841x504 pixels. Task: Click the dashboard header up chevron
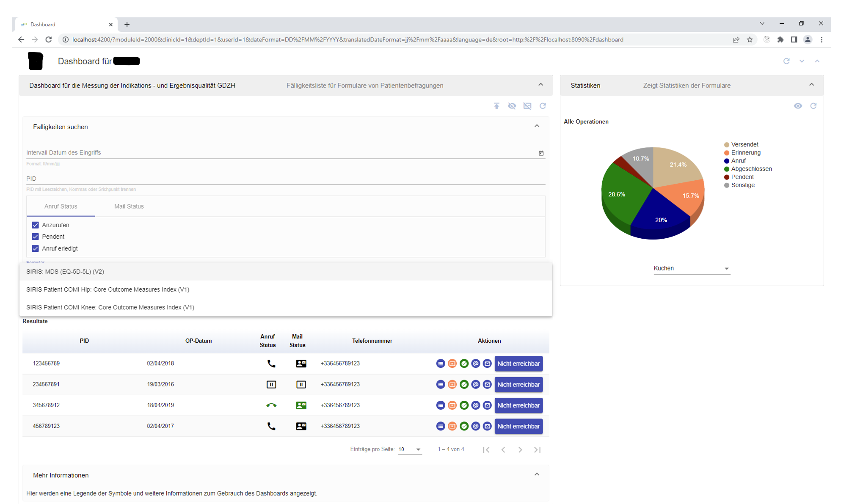click(x=817, y=61)
